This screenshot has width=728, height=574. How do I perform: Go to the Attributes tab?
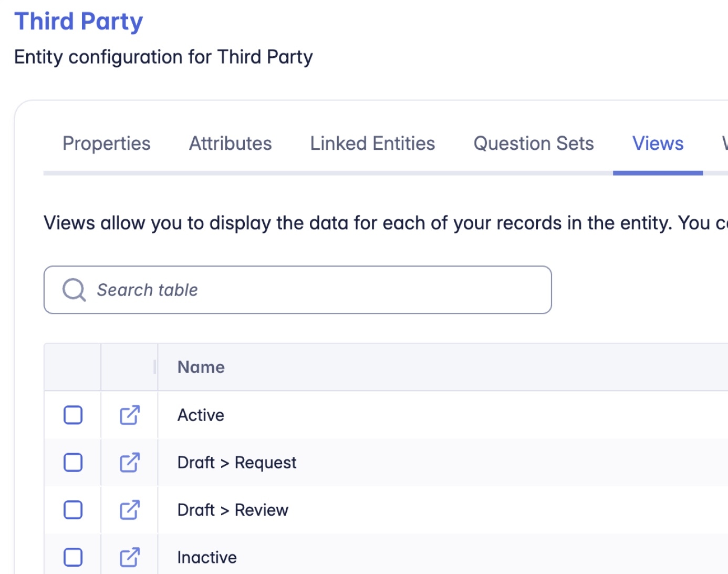point(230,143)
